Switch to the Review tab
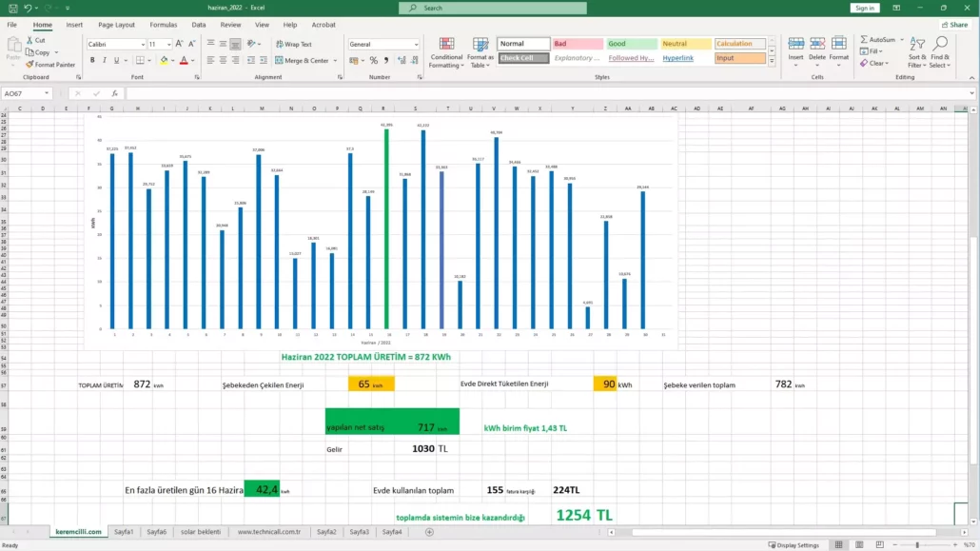The image size is (980, 551). (230, 25)
